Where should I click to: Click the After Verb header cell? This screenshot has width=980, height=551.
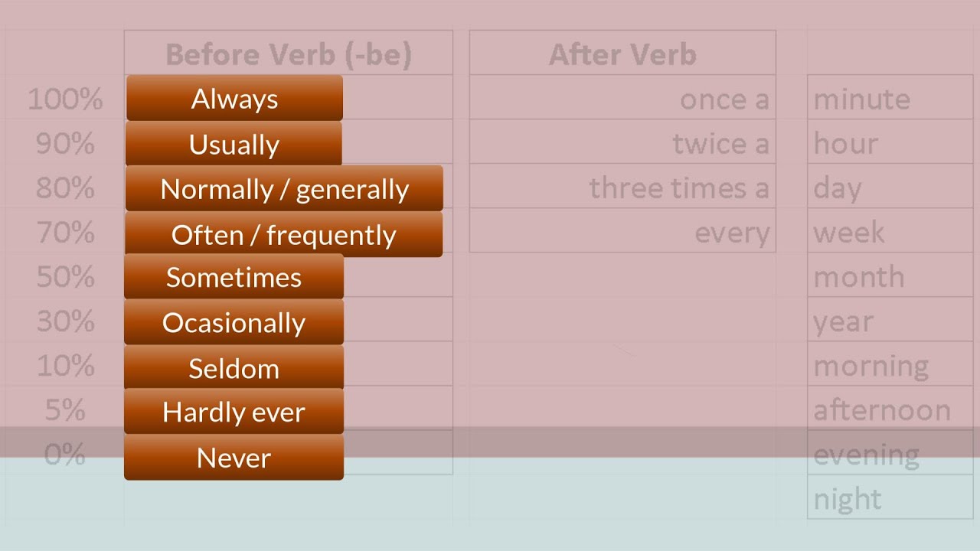[x=622, y=53]
